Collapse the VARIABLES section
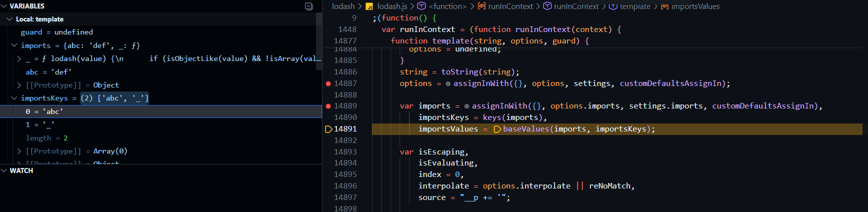 tap(4, 6)
